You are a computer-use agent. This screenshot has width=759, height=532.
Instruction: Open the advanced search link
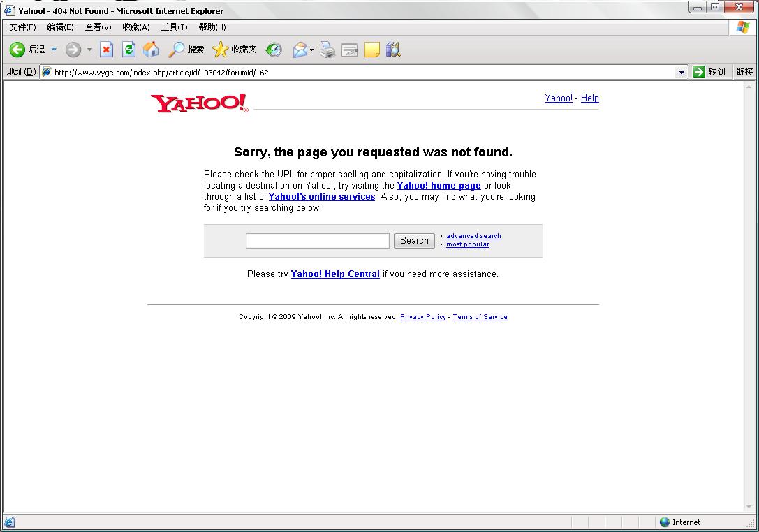(473, 236)
